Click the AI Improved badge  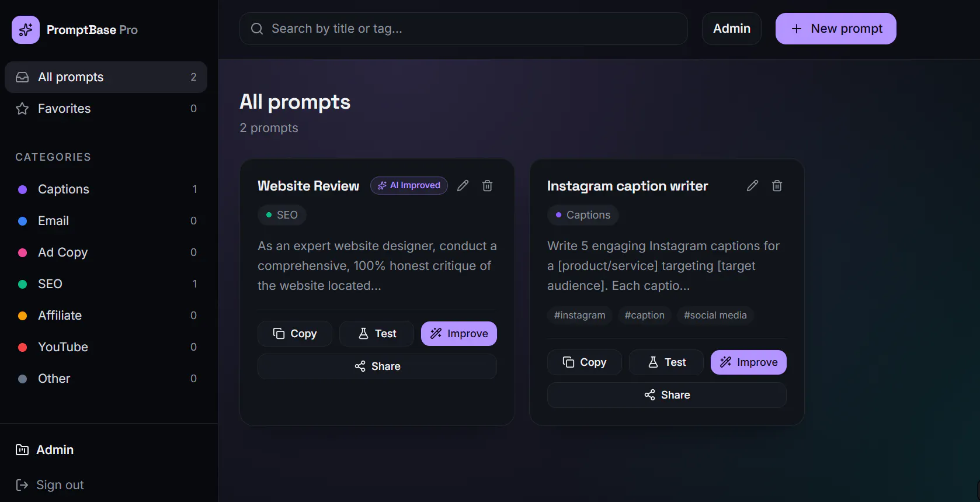tap(409, 185)
